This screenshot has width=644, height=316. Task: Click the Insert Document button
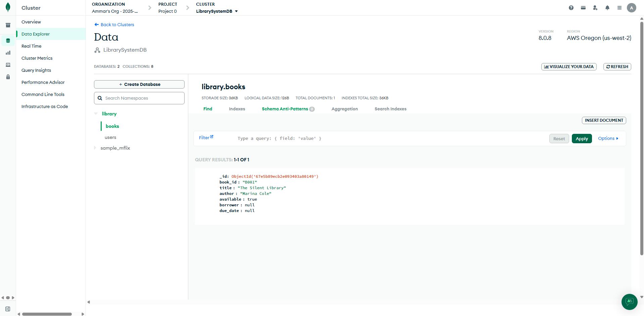[604, 120]
